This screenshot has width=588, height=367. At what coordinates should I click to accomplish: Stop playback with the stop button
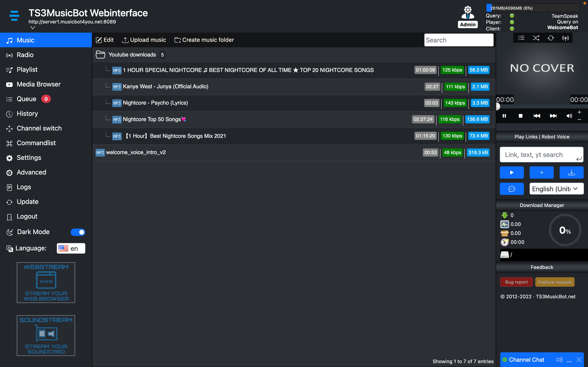tap(520, 116)
